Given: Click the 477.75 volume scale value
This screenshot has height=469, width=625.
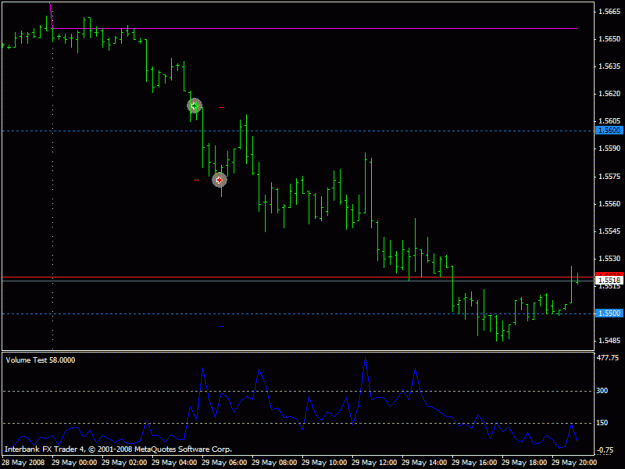Looking at the screenshot, I should coord(607,358).
